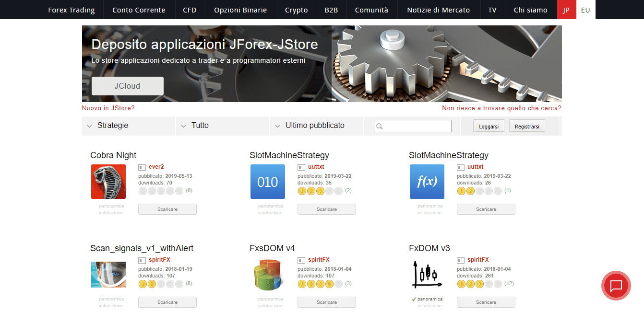The image size is (644, 312).
Task: Click the FxDOM v3 candlestick chart icon
Action: [x=427, y=275]
